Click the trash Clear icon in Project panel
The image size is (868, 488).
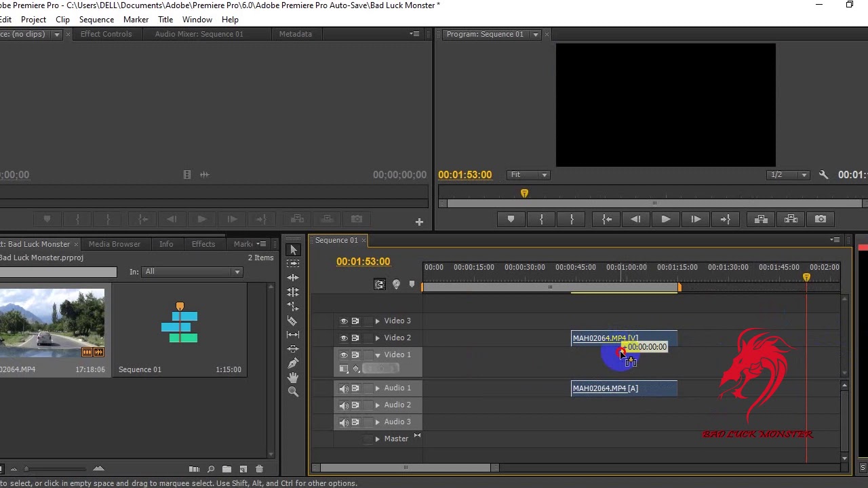[259, 469]
